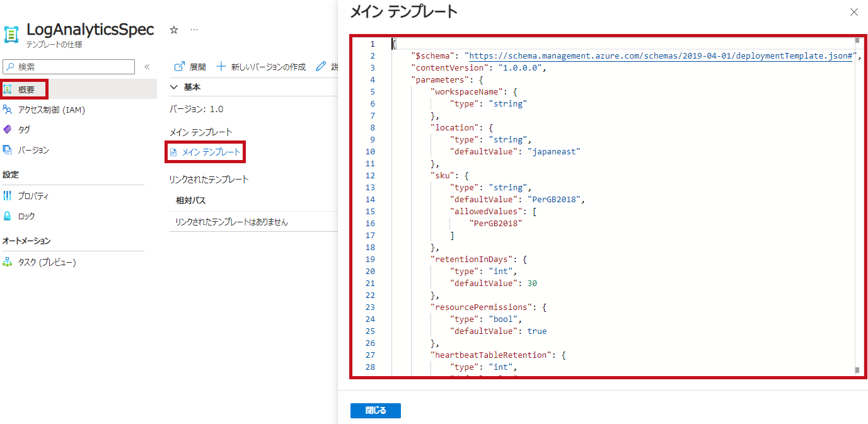The image size is (868, 424).
Task: Click "retentionInDays" in the code
Action: point(472,259)
